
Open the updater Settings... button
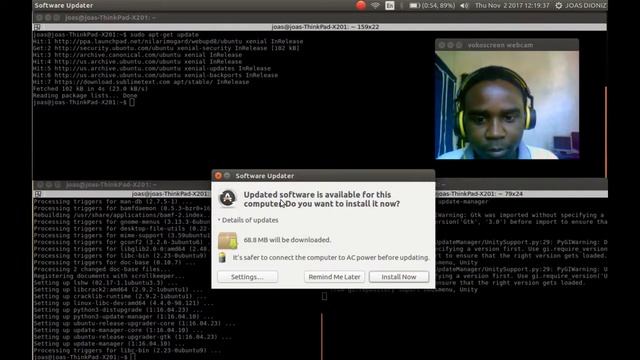(x=247, y=277)
